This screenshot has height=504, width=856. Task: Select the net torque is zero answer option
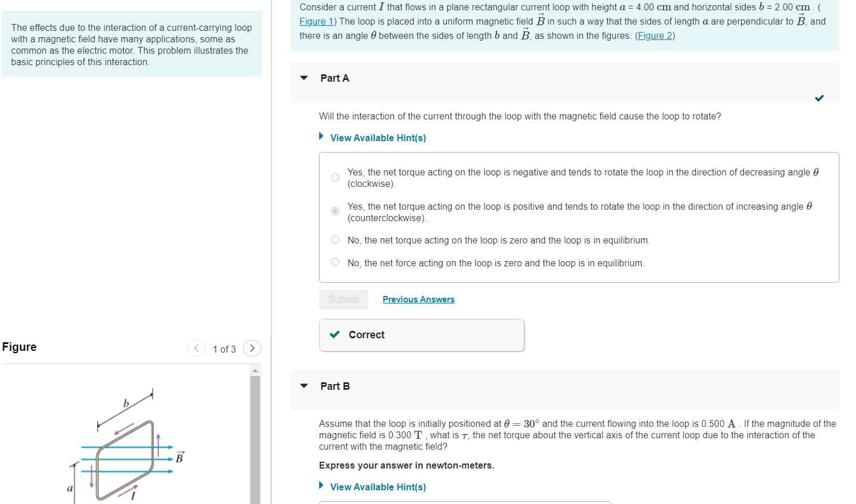click(335, 239)
